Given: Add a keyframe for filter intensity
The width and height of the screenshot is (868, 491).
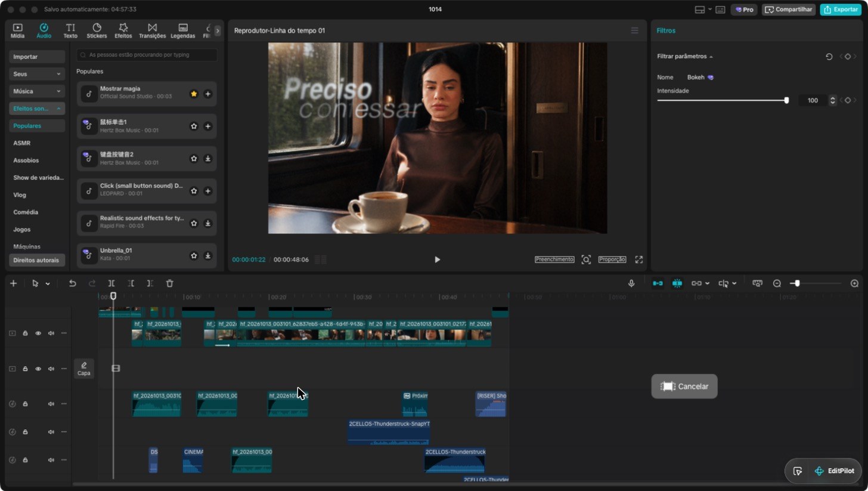Looking at the screenshot, I should click(x=848, y=100).
